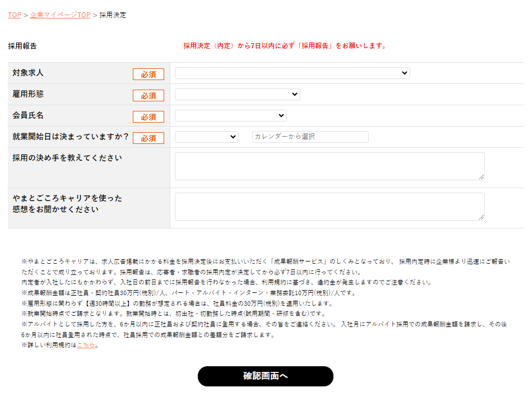
Task: Click the 採用報告 section heading
Action: [x=22, y=46]
